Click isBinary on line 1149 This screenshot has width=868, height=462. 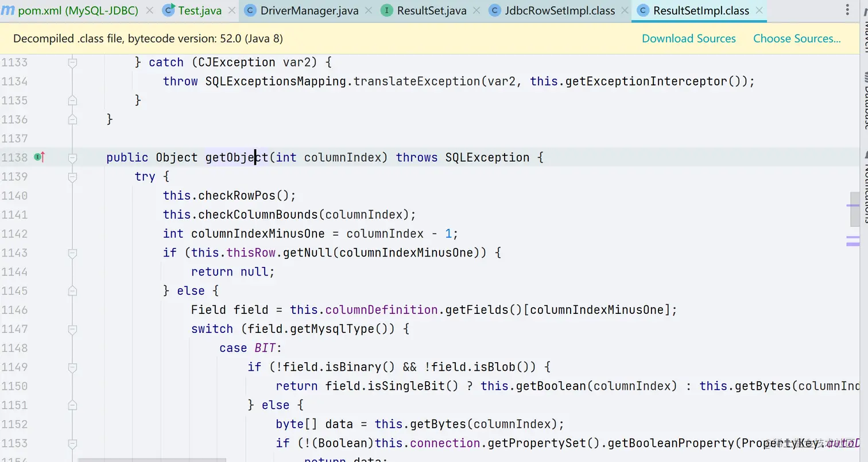[x=354, y=366]
